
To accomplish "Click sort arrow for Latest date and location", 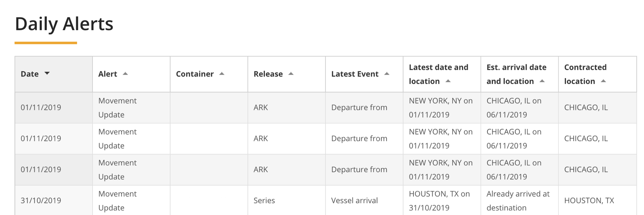I will pyautogui.click(x=448, y=81).
